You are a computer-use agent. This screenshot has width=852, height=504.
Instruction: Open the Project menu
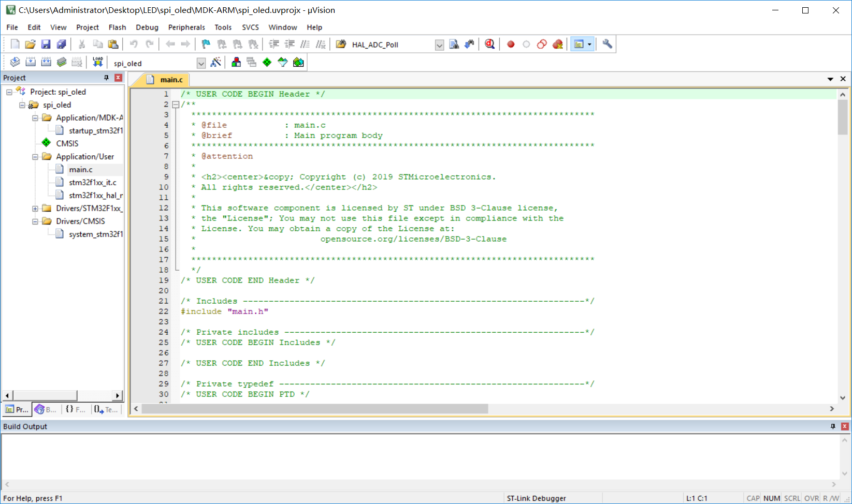click(88, 27)
